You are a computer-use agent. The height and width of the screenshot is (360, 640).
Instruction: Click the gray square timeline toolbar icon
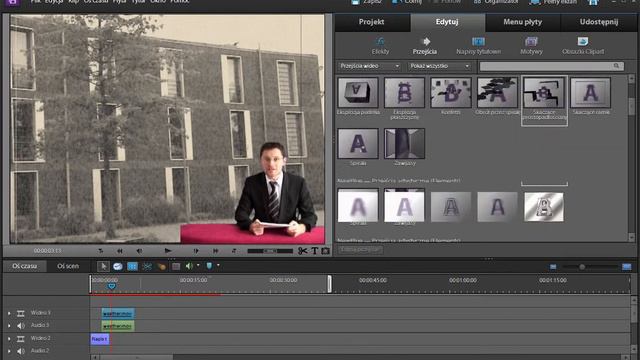(x=176, y=267)
